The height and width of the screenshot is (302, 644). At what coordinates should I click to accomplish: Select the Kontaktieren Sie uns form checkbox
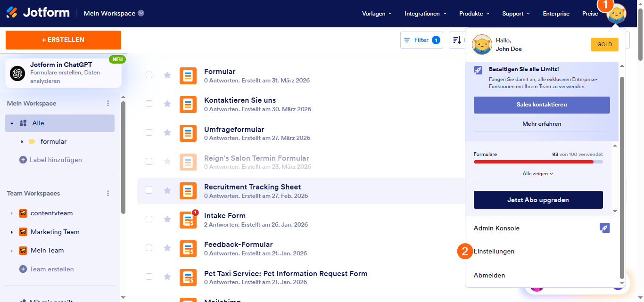click(149, 104)
